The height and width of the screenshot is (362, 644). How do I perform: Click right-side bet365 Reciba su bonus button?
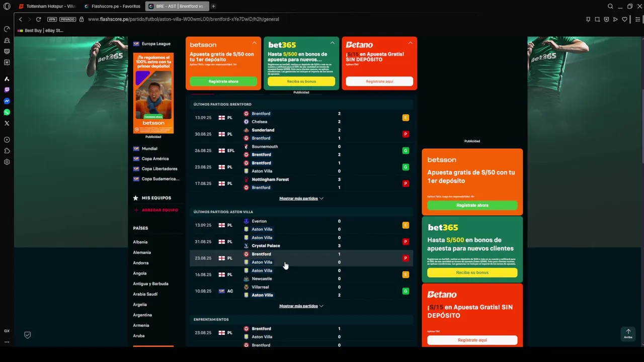pos(472,273)
